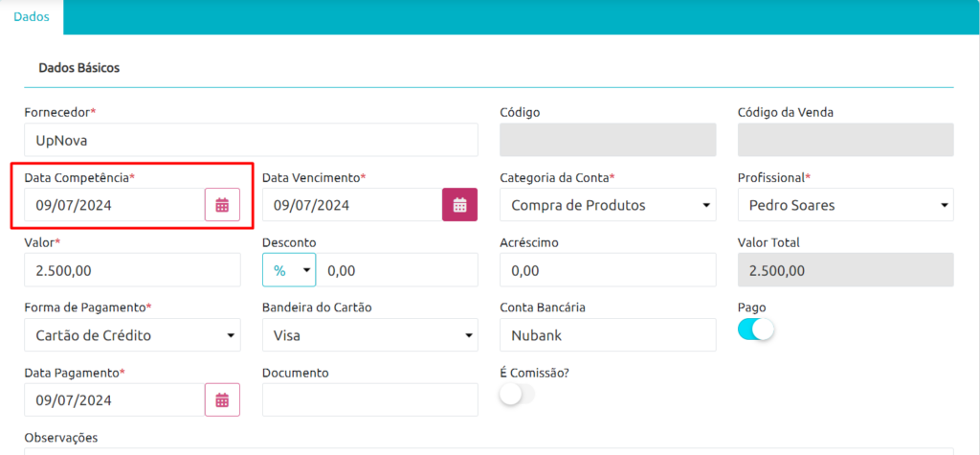Open the Data Pagamento calendar picker
980x455 pixels.
[222, 400]
